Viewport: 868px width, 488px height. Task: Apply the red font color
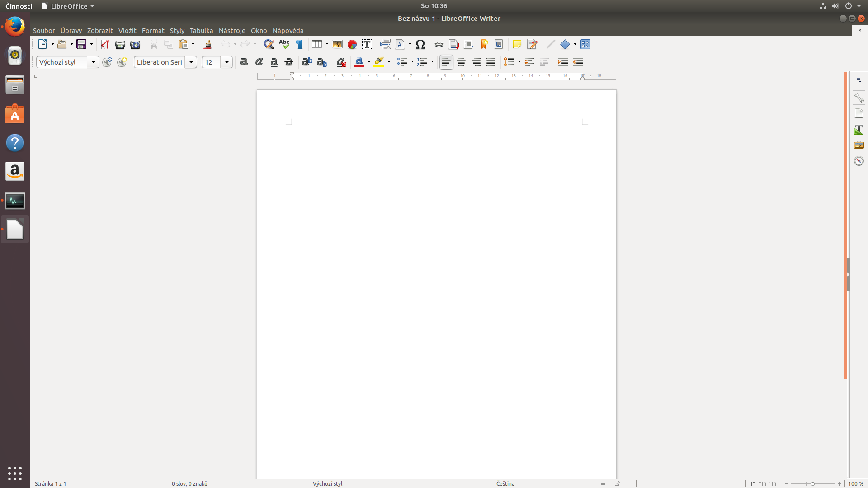pos(359,62)
